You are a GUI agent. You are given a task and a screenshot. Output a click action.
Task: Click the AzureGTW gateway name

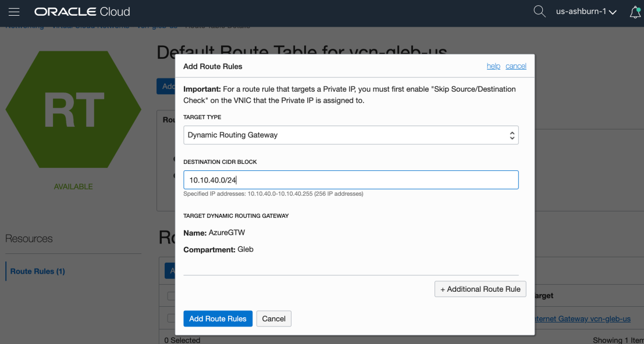pyautogui.click(x=227, y=233)
